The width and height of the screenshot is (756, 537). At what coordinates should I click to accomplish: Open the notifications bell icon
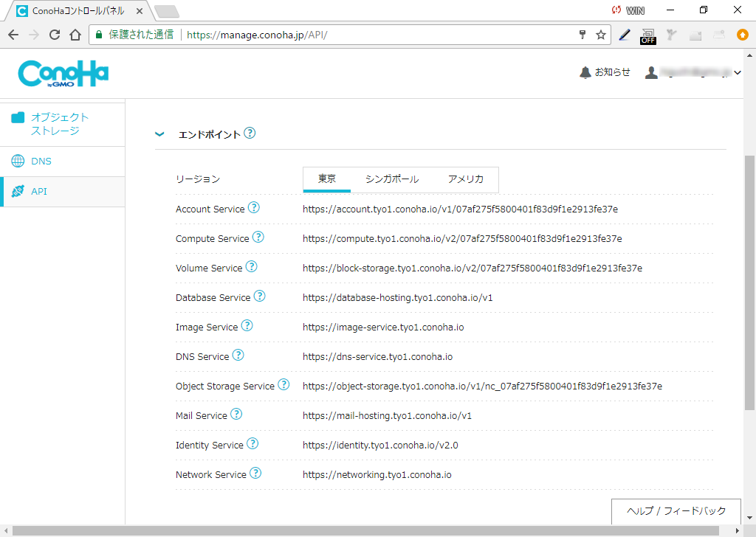click(585, 72)
